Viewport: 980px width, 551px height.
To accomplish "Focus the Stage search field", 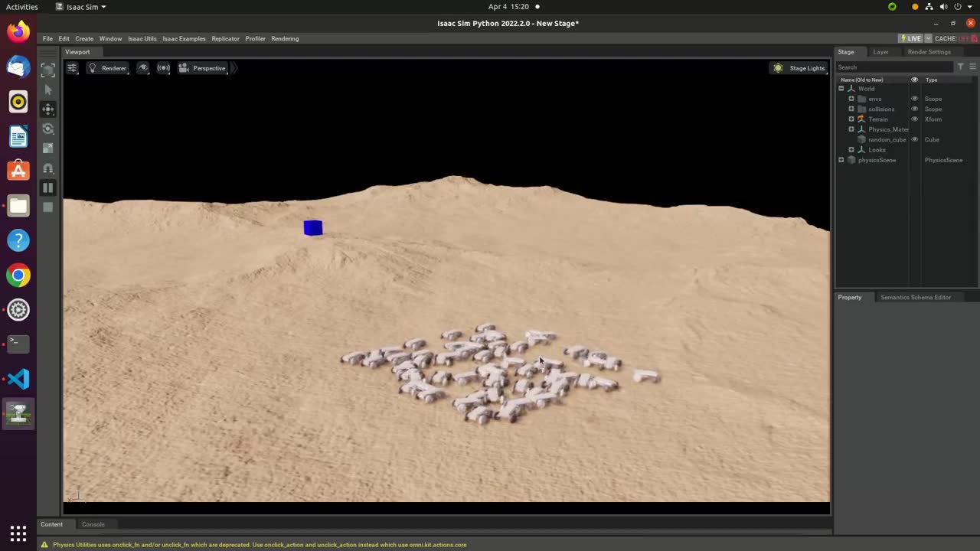I will click(894, 67).
